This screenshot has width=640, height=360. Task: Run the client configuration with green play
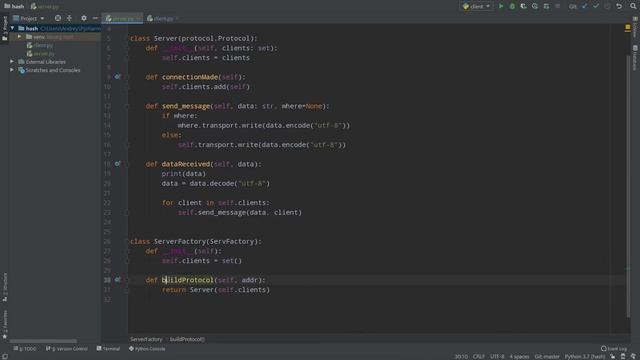click(501, 6)
